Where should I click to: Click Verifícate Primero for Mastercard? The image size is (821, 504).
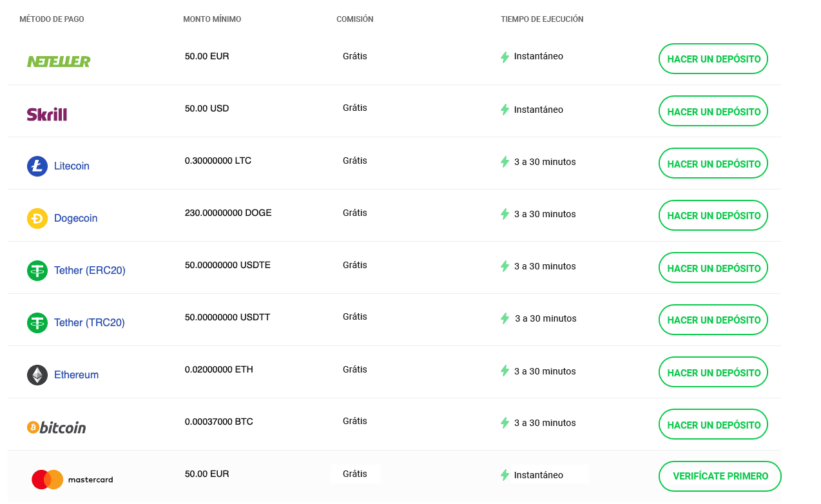tap(720, 476)
